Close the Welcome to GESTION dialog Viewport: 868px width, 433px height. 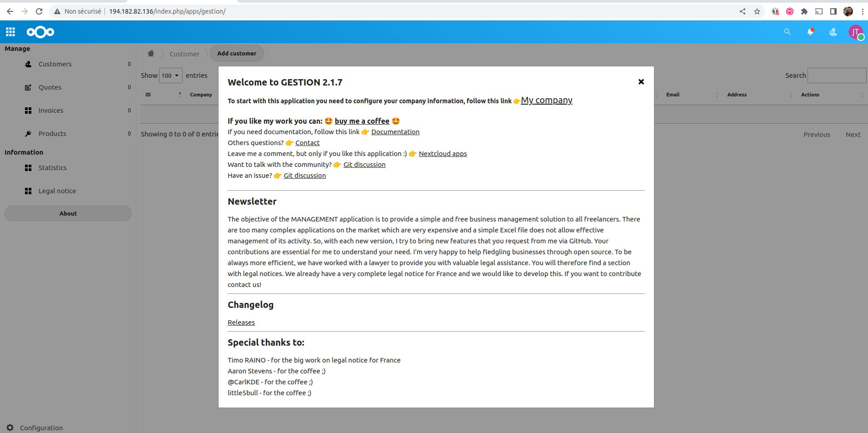(x=641, y=82)
